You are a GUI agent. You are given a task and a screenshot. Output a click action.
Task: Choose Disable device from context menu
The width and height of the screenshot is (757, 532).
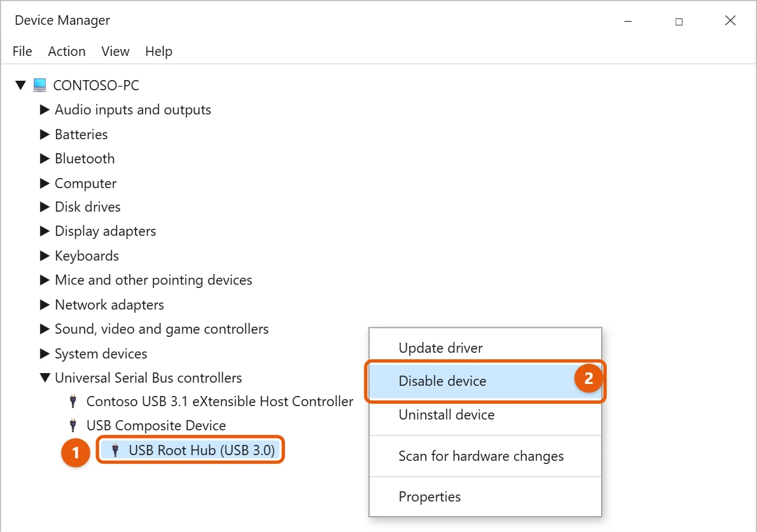tap(485, 381)
